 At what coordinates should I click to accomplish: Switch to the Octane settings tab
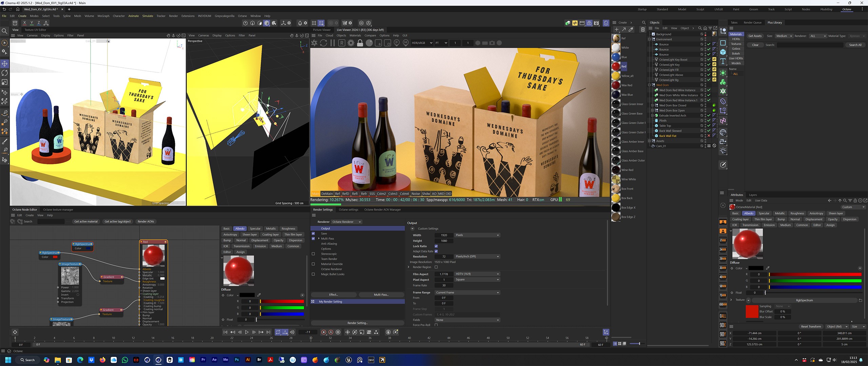point(348,210)
